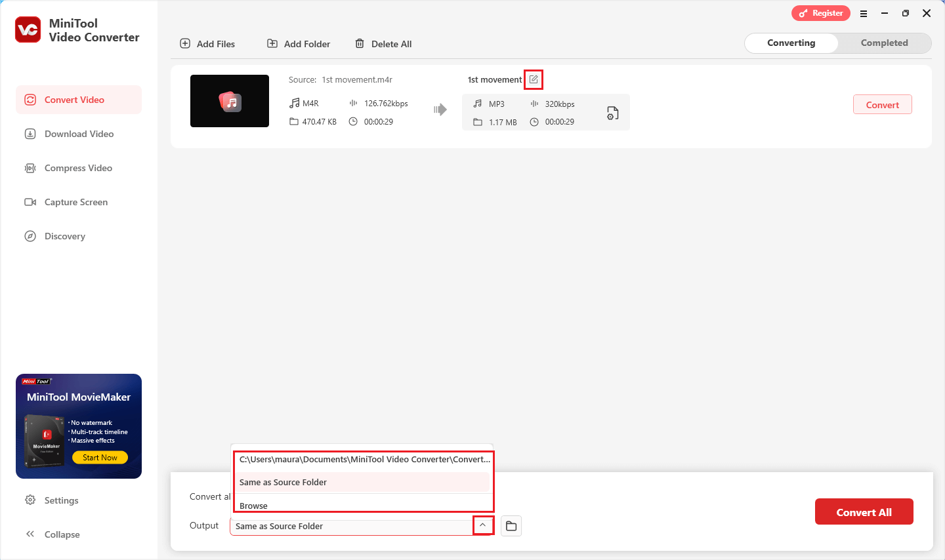Click the edit output name pencil icon

click(534, 79)
